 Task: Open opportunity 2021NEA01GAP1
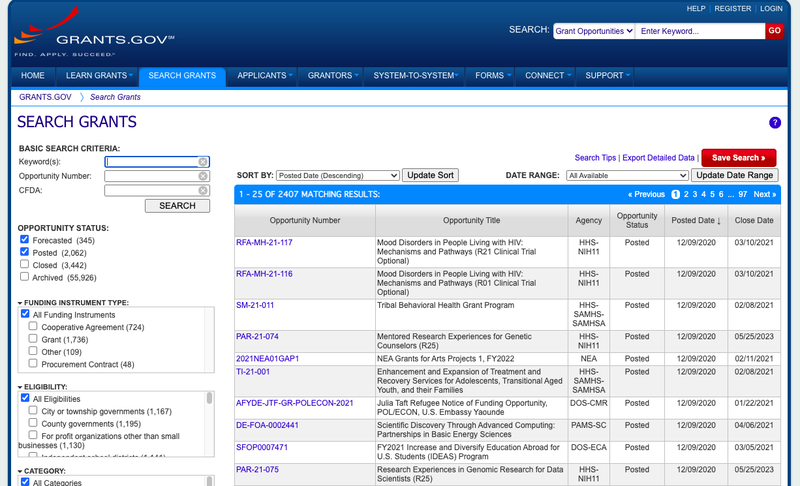(267, 359)
